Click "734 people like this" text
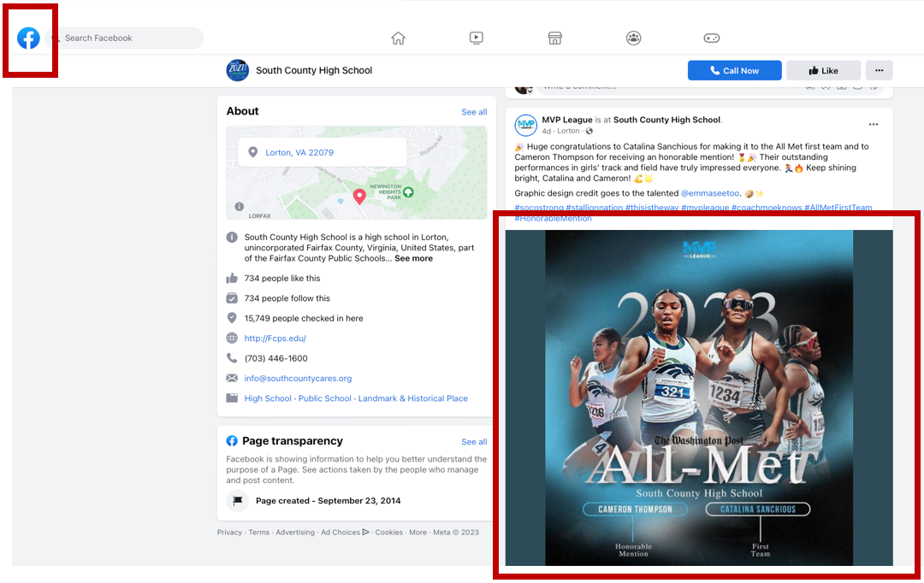 point(282,279)
